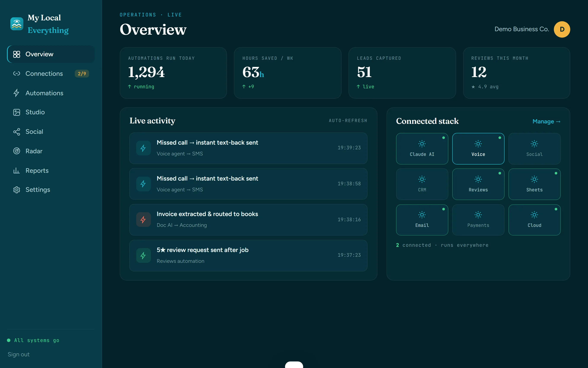Select the Payments stack tile label
The width and height of the screenshot is (588, 368).
[478, 225]
